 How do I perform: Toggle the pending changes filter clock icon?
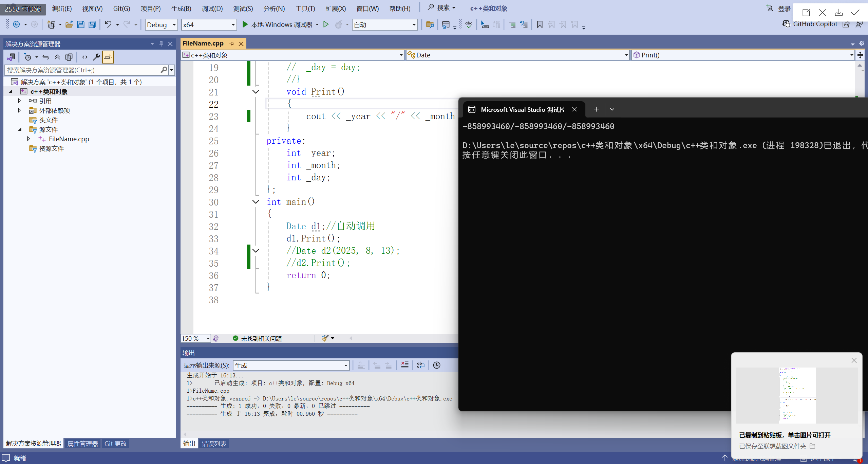tap(28, 57)
